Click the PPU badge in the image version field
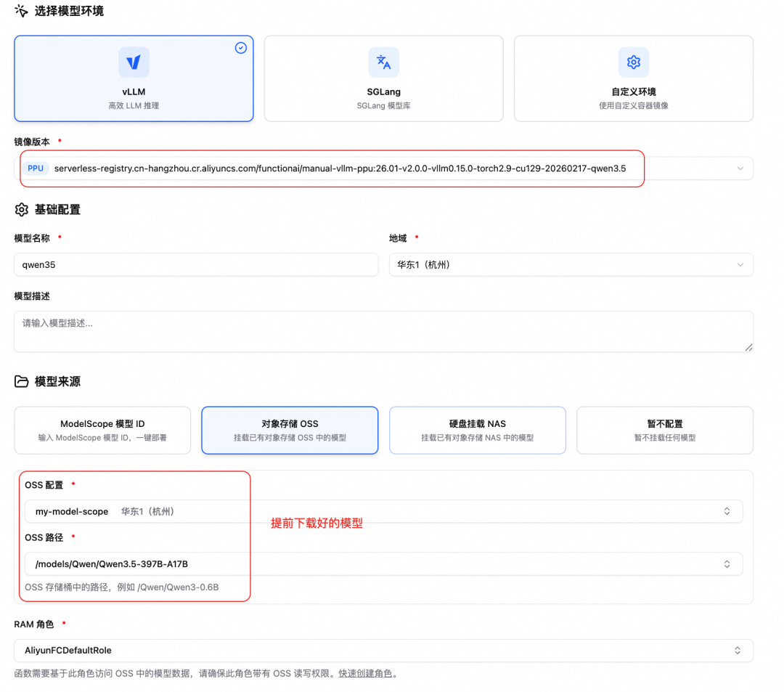Screen dimensions: 784x692 [36, 168]
